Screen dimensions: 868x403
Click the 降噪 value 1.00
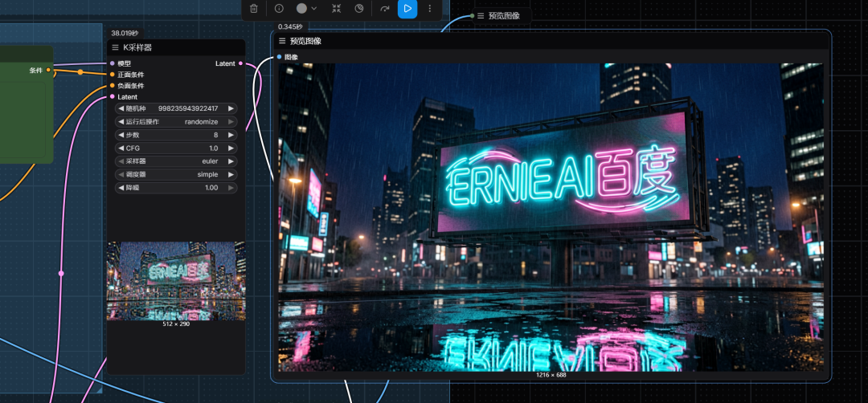(x=211, y=188)
